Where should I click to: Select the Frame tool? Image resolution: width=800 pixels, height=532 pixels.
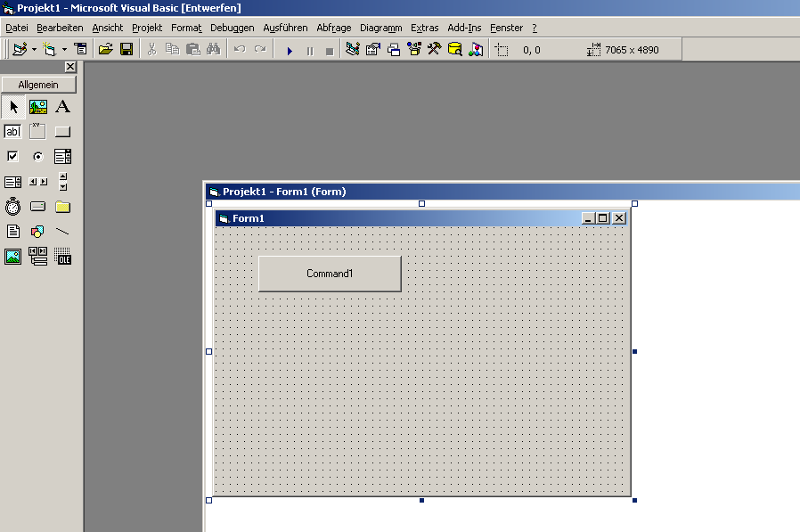(x=38, y=132)
